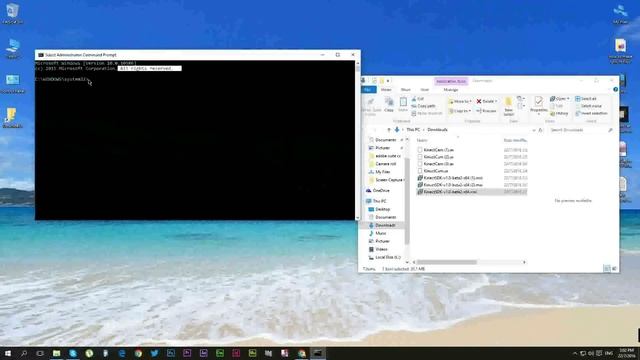Screen dimensions: 640x360
Task: Open Music under This PC
Action: (378, 233)
